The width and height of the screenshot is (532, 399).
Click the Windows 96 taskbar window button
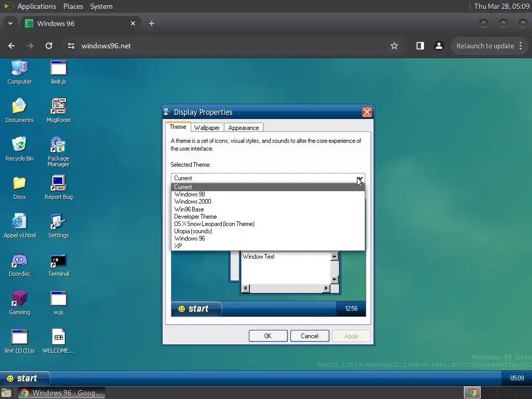pyautogui.click(x=61, y=393)
